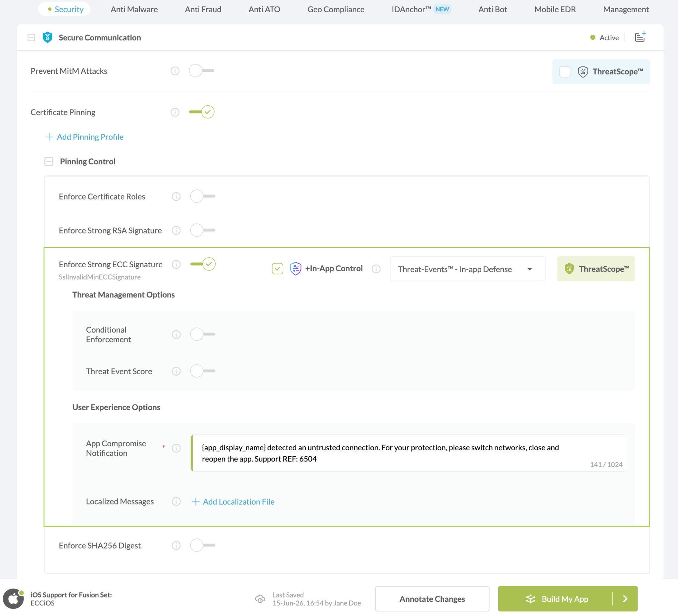Click the last saved cloud icon
The height and width of the screenshot is (616, 678).
(260, 599)
